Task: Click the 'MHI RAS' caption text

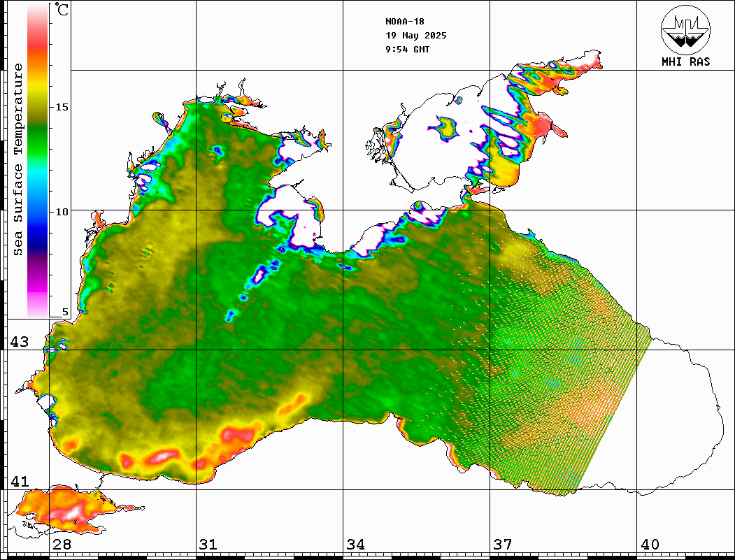Action: [x=685, y=62]
